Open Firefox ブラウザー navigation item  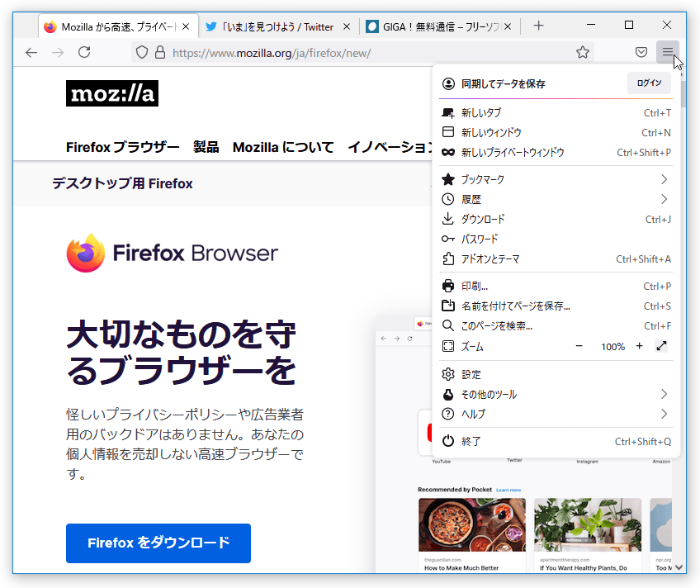click(123, 147)
